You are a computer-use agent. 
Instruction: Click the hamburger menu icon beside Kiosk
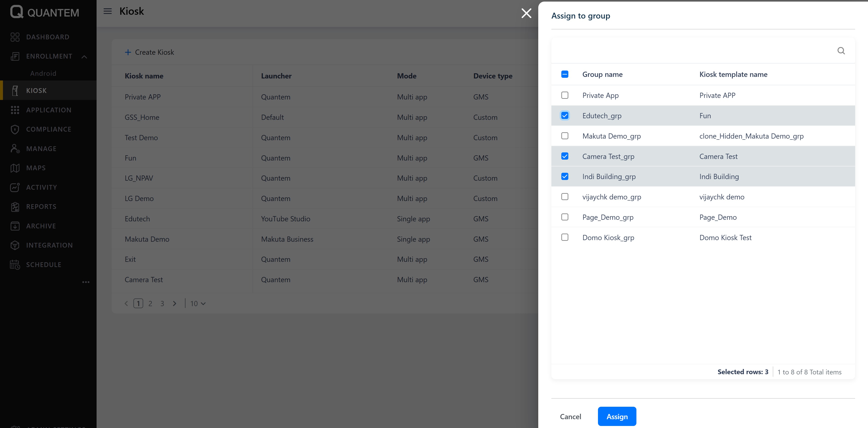[107, 12]
